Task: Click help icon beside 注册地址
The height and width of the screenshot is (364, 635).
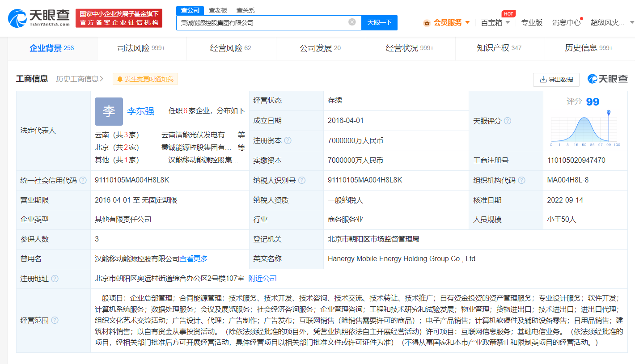Action: [55, 279]
